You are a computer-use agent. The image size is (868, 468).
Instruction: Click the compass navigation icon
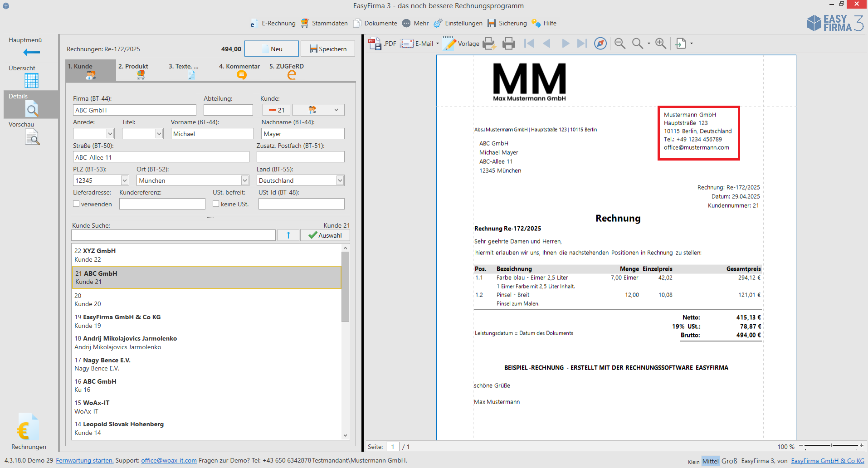pos(600,44)
